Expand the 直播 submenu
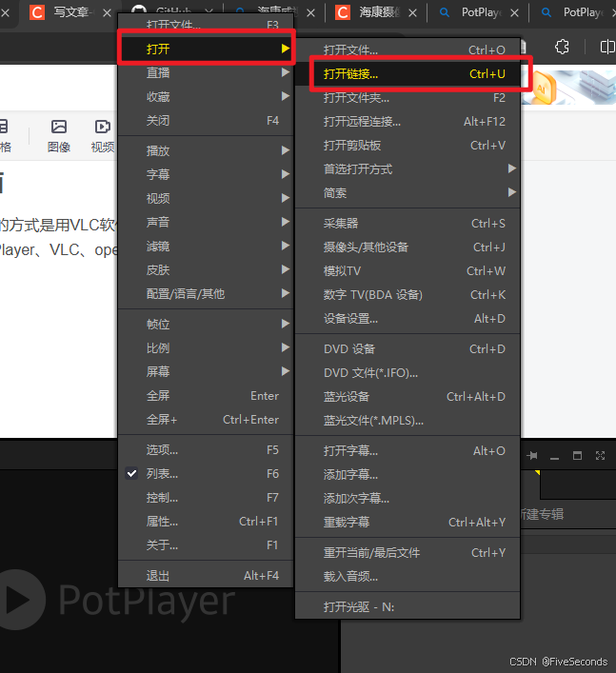 pos(206,72)
